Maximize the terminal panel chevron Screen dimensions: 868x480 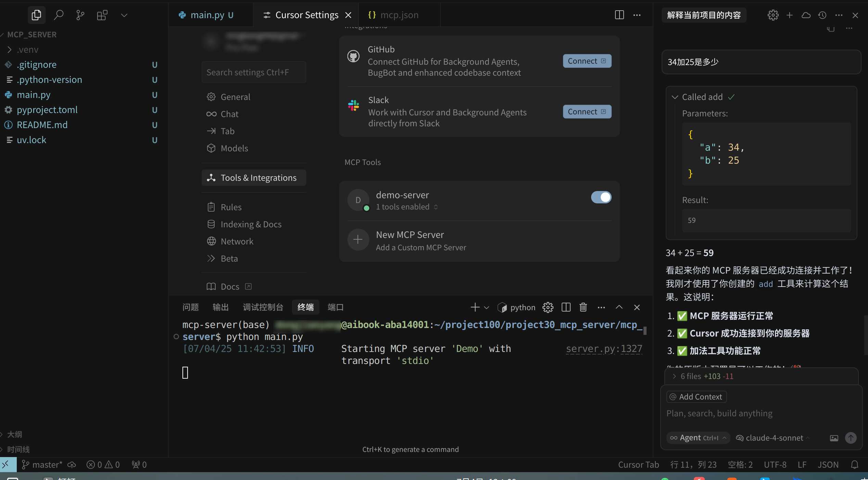(x=619, y=307)
